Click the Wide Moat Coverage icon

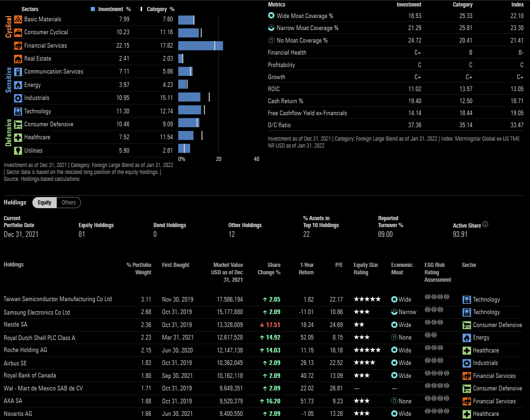[x=271, y=16]
